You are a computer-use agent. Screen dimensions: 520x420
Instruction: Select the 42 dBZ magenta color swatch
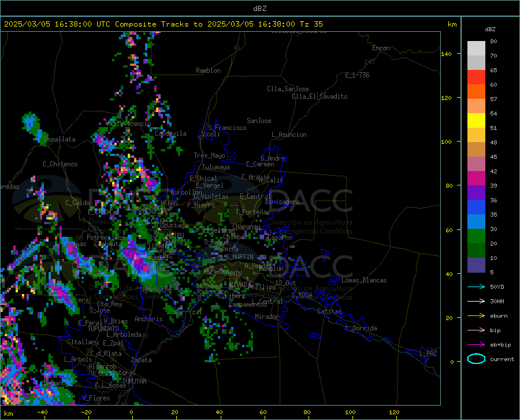click(476, 179)
